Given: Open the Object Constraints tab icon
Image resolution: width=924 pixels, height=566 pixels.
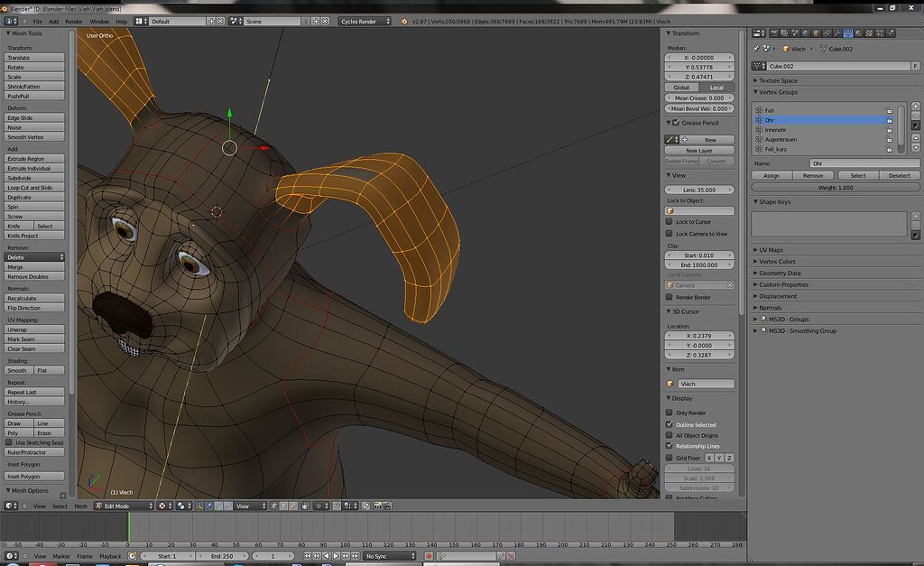Looking at the screenshot, I should (x=827, y=33).
